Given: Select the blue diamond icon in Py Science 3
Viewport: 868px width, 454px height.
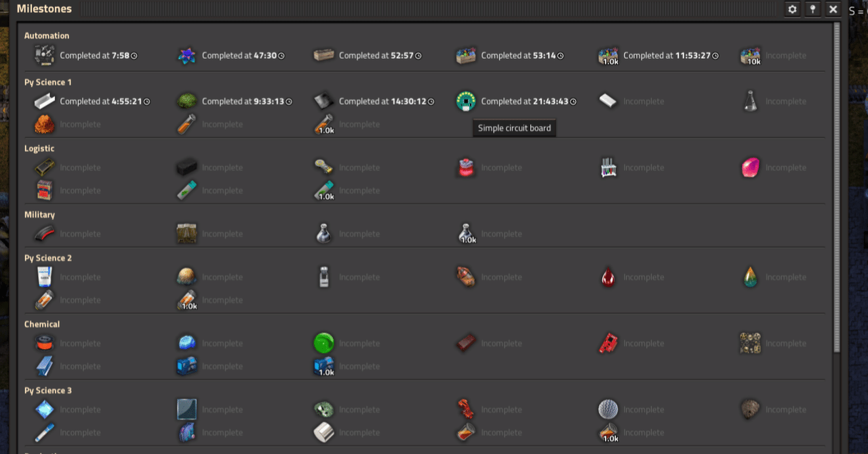Looking at the screenshot, I should (x=45, y=410).
